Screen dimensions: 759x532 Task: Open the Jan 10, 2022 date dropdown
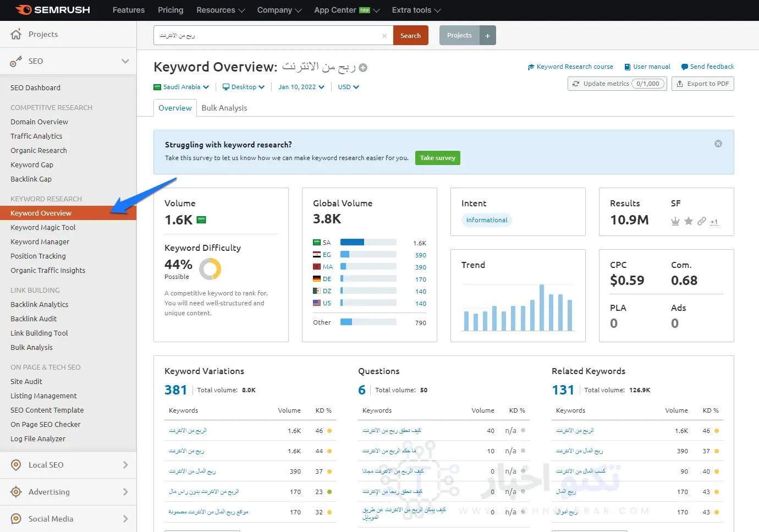click(301, 87)
